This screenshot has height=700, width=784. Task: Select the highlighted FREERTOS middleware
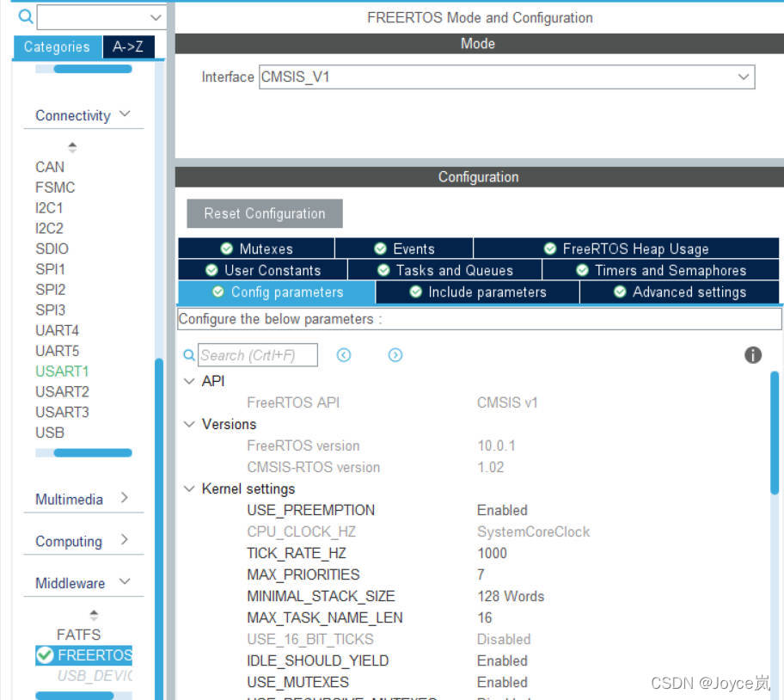pos(83,655)
